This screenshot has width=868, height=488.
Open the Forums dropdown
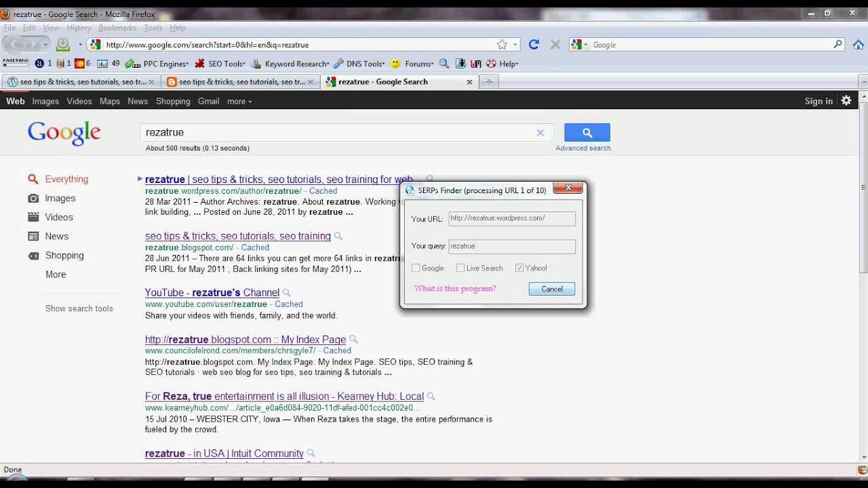tap(412, 64)
